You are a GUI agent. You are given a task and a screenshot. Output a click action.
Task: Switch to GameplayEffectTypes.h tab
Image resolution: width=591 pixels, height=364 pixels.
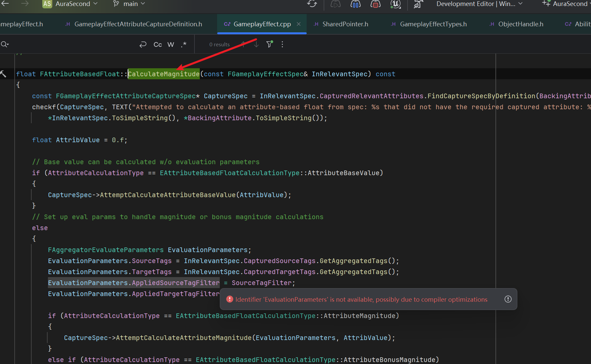[429, 24]
